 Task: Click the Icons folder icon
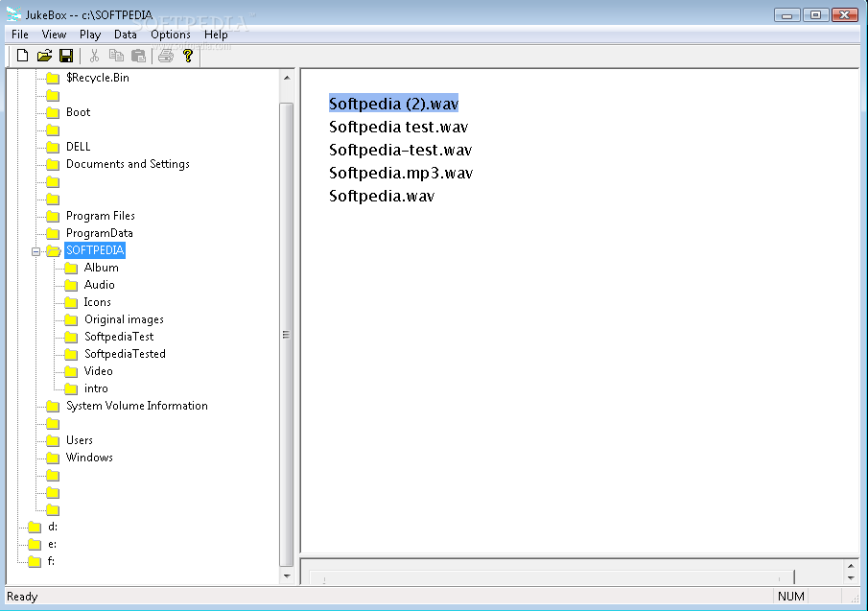[x=71, y=303]
